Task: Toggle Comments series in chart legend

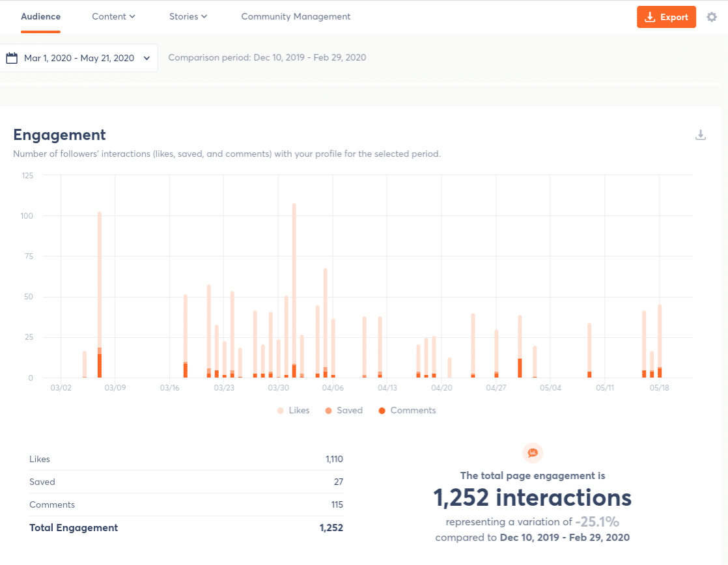Action: pos(407,411)
